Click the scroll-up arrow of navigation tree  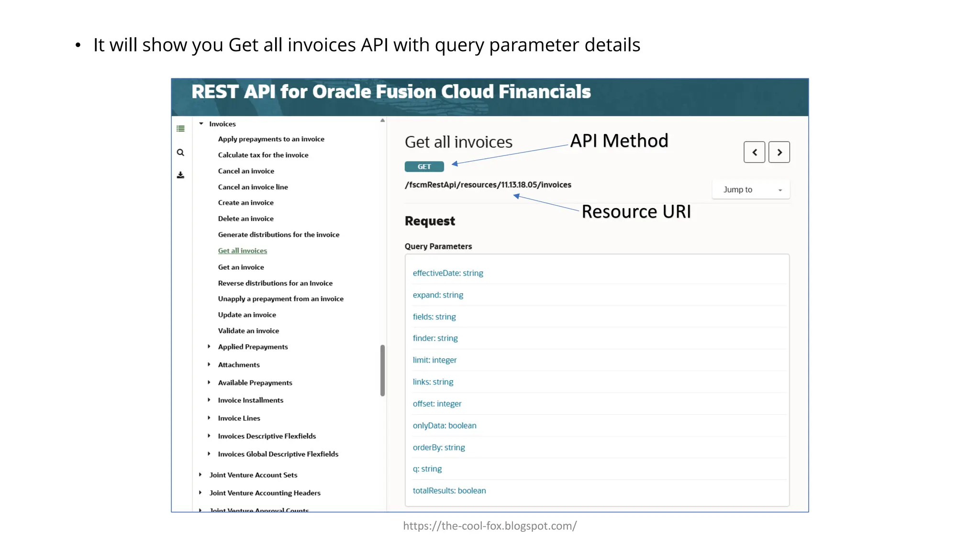pyautogui.click(x=382, y=121)
